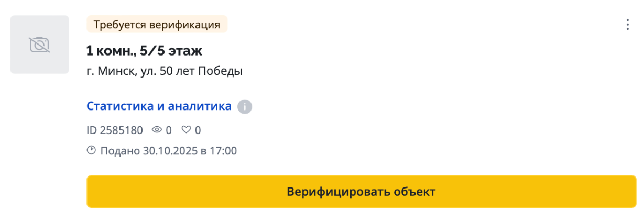Click the clock icon before Подано
The width and height of the screenshot is (644, 221).
pos(92,151)
